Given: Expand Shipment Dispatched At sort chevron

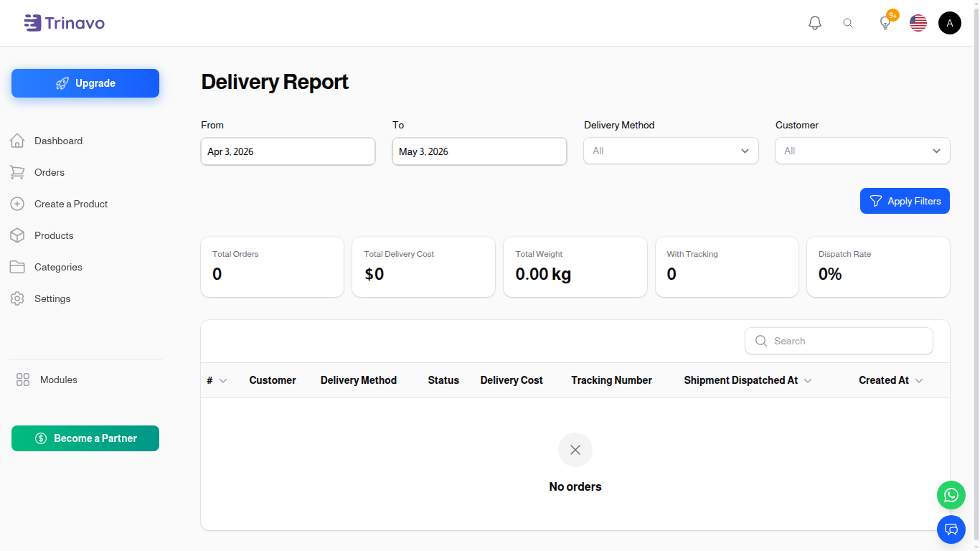Looking at the screenshot, I should 808,381.
